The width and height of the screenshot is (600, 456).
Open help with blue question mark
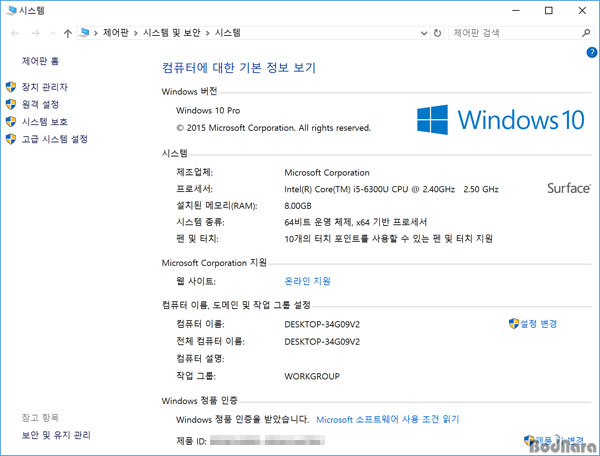coord(592,52)
